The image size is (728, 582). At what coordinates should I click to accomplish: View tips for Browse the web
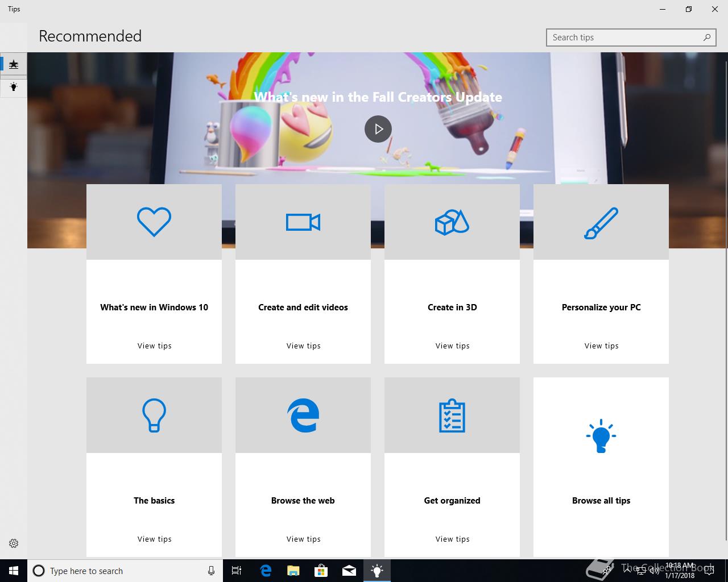pos(303,539)
